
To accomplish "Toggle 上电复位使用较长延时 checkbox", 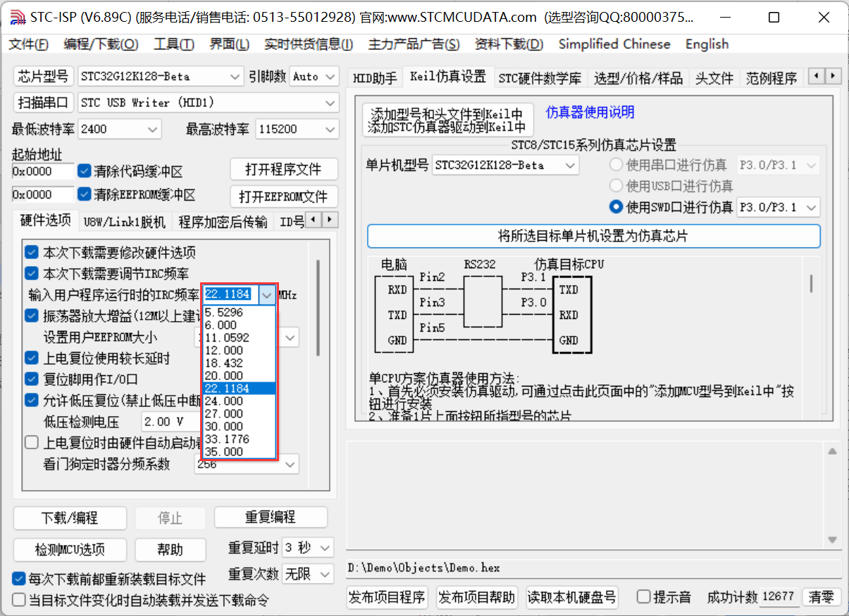I will [32, 358].
